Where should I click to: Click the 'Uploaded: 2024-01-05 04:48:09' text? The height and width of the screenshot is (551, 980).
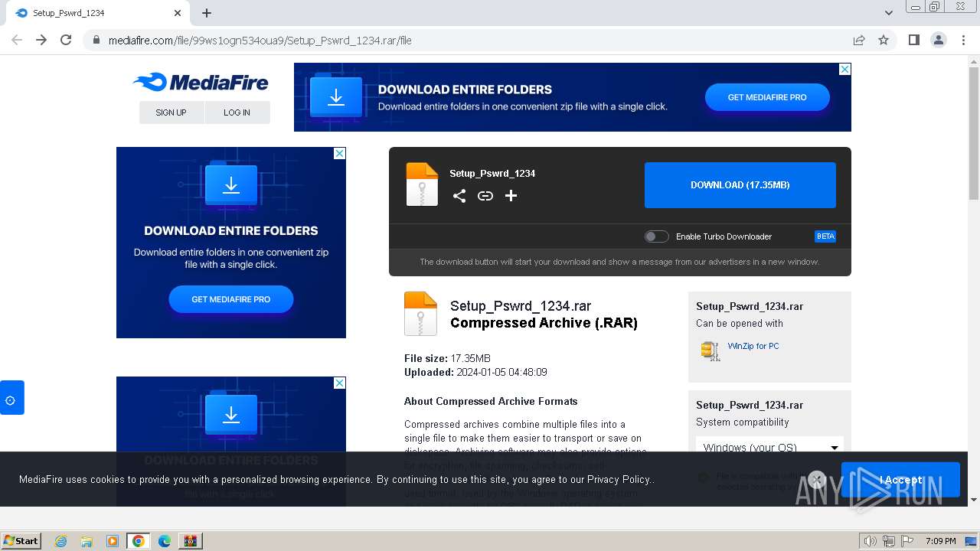point(475,372)
